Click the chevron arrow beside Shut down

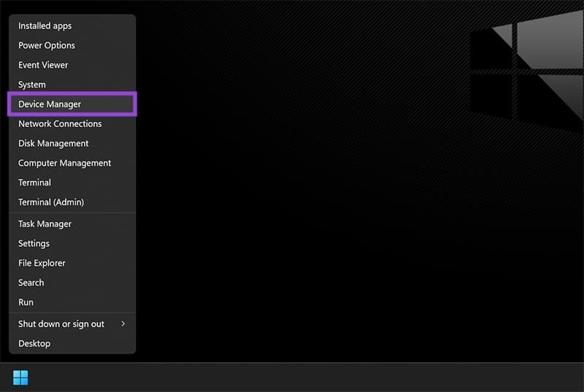click(123, 324)
